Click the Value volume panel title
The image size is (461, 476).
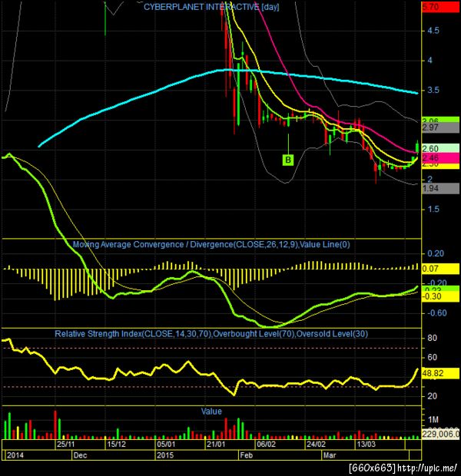(211, 412)
